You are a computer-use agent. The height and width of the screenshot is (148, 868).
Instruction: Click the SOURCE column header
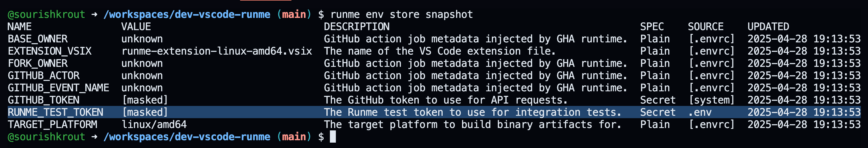[706, 27]
